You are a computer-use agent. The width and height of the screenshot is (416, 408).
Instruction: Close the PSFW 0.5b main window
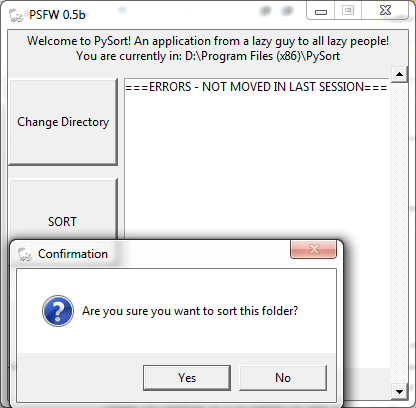(x=385, y=11)
